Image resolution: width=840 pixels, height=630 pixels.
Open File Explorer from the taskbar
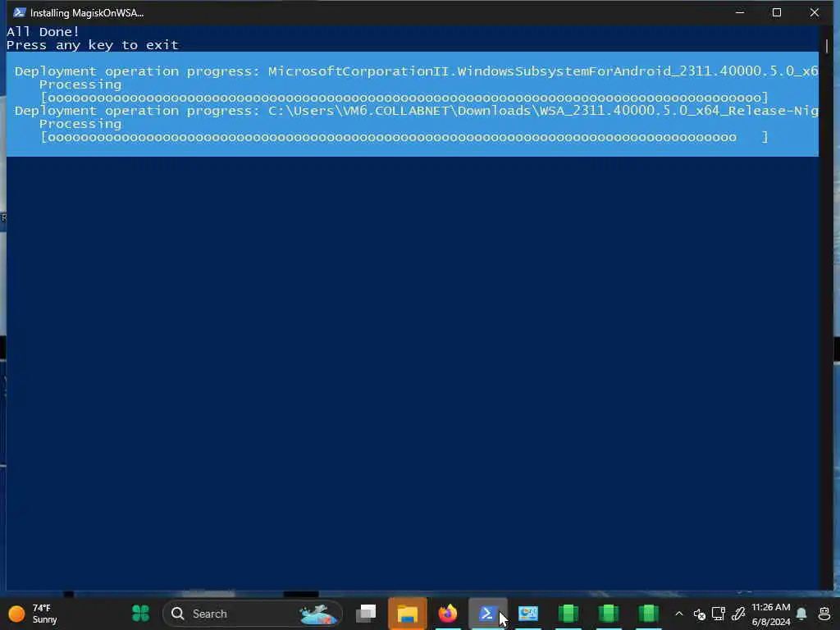click(407, 614)
